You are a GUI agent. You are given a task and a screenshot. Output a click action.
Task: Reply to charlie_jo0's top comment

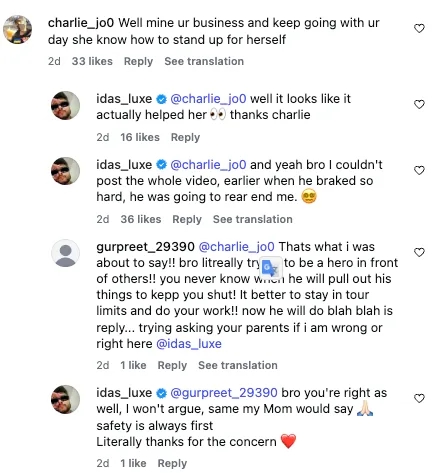(x=138, y=61)
